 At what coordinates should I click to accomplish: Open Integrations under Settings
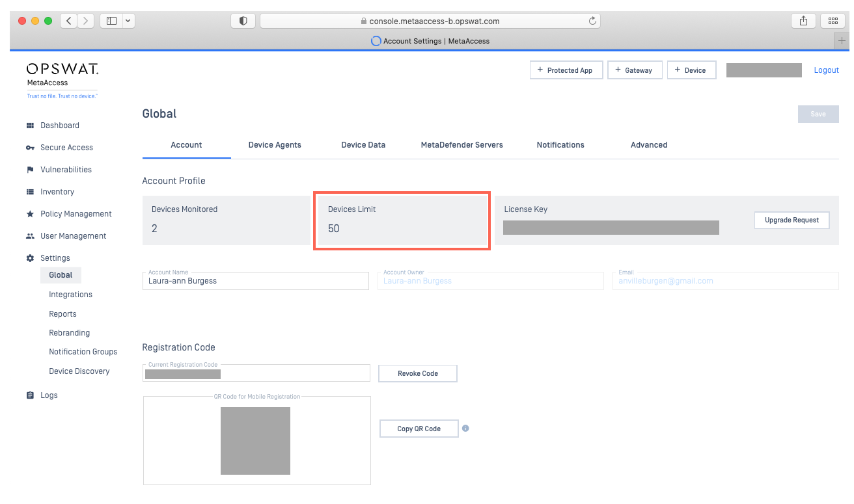coord(70,295)
